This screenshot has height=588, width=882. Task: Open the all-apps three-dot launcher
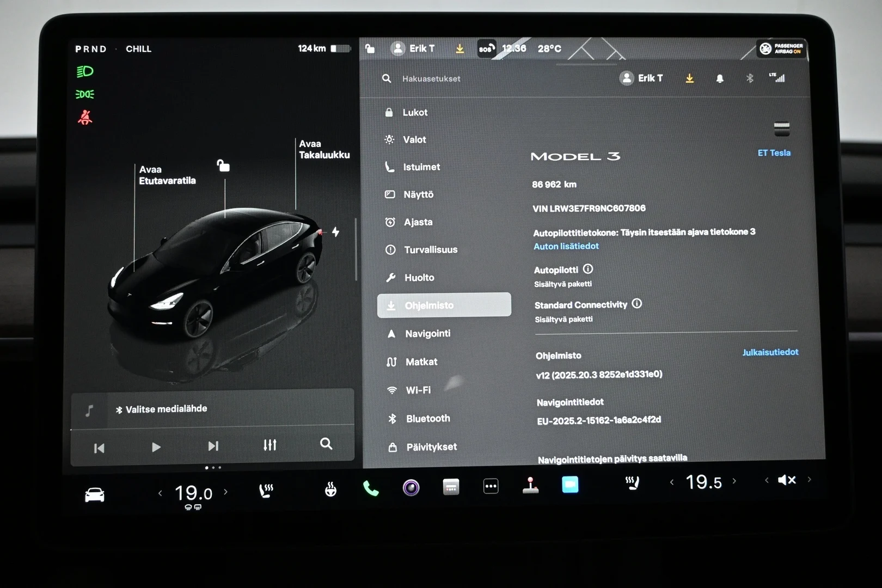tap(491, 486)
